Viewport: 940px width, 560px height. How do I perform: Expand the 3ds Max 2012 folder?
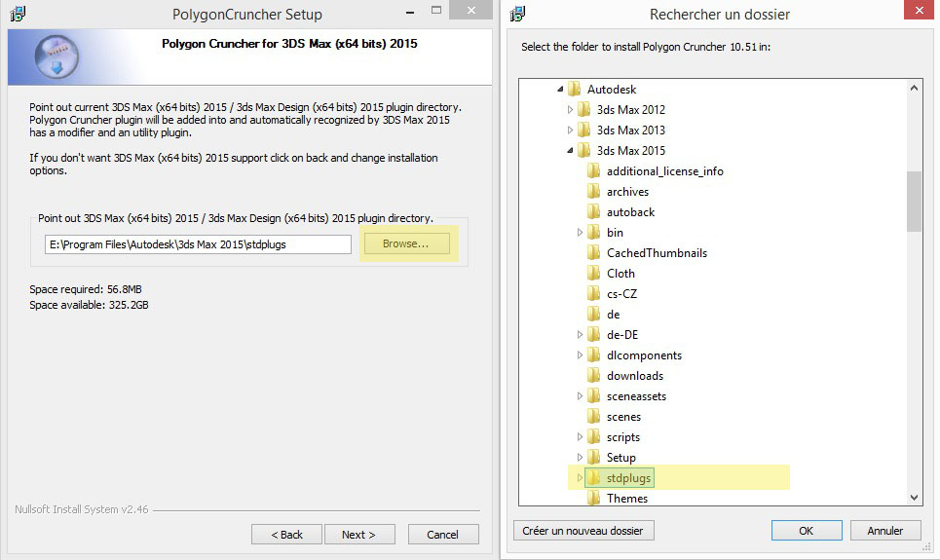[x=570, y=110]
